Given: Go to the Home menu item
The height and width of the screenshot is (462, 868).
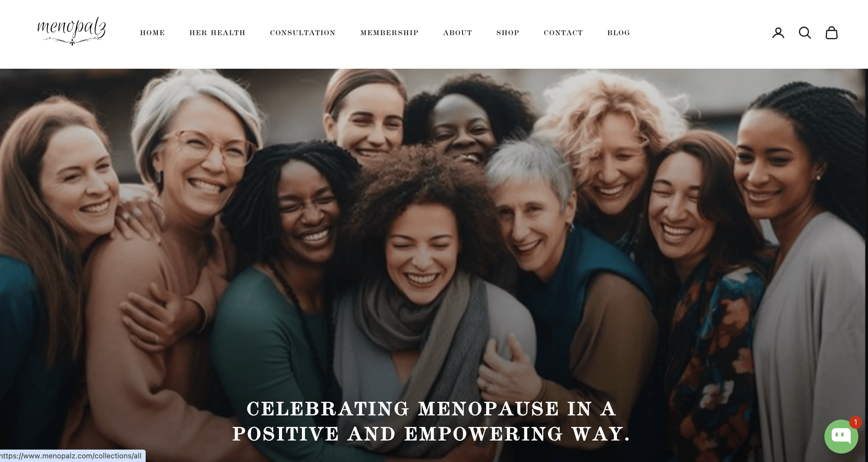Looking at the screenshot, I should (152, 33).
